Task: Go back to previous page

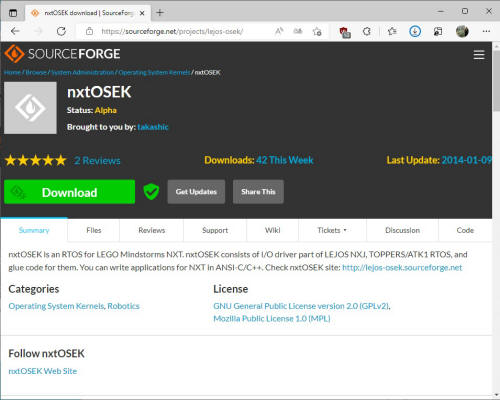Action: [15, 31]
